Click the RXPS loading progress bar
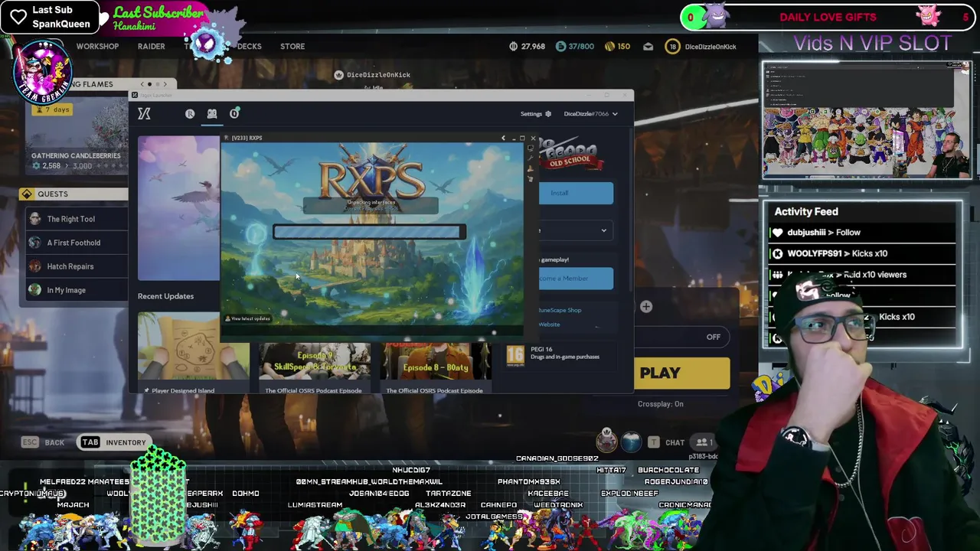This screenshot has height=551, width=980. point(370,231)
